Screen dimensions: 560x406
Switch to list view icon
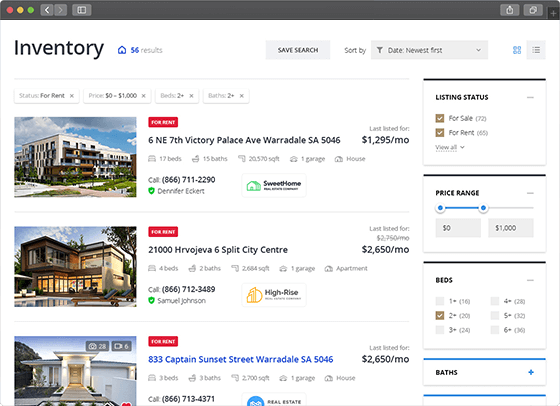click(536, 50)
